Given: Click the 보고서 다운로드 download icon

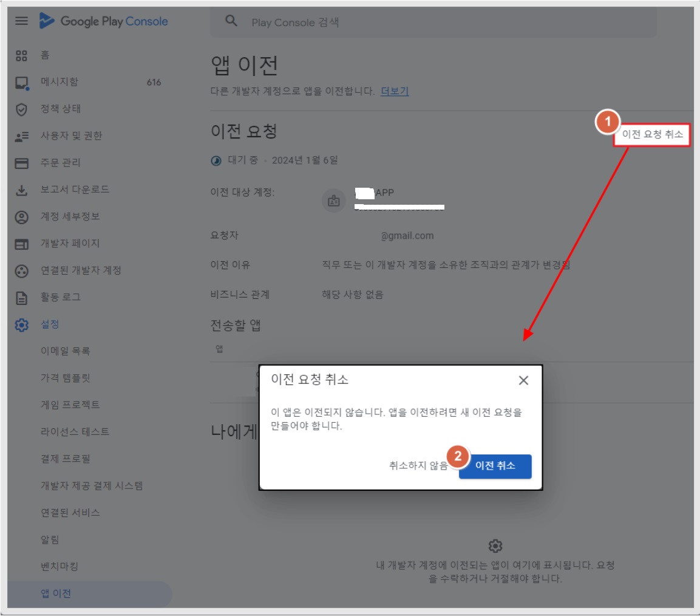Looking at the screenshot, I should pos(21,190).
